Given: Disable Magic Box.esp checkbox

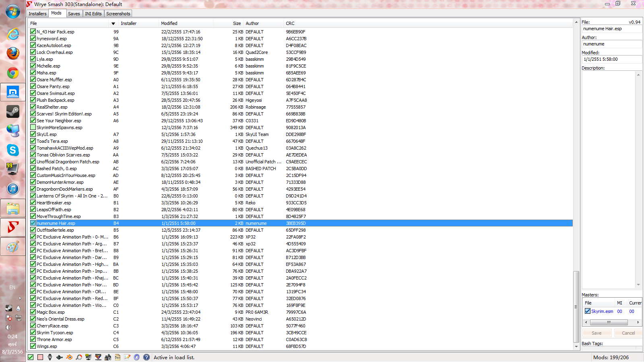Looking at the screenshot, I should [33, 312].
